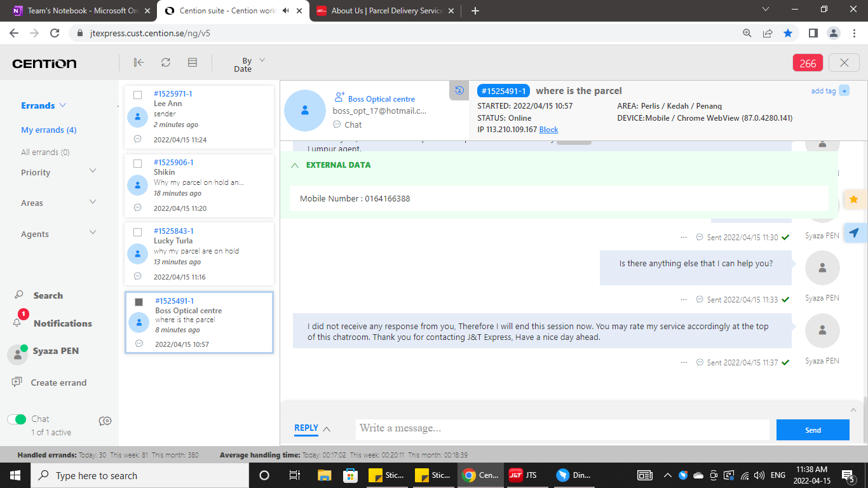The width and height of the screenshot is (868, 488).
Task: Select All errands (0)
Action: 45,152
